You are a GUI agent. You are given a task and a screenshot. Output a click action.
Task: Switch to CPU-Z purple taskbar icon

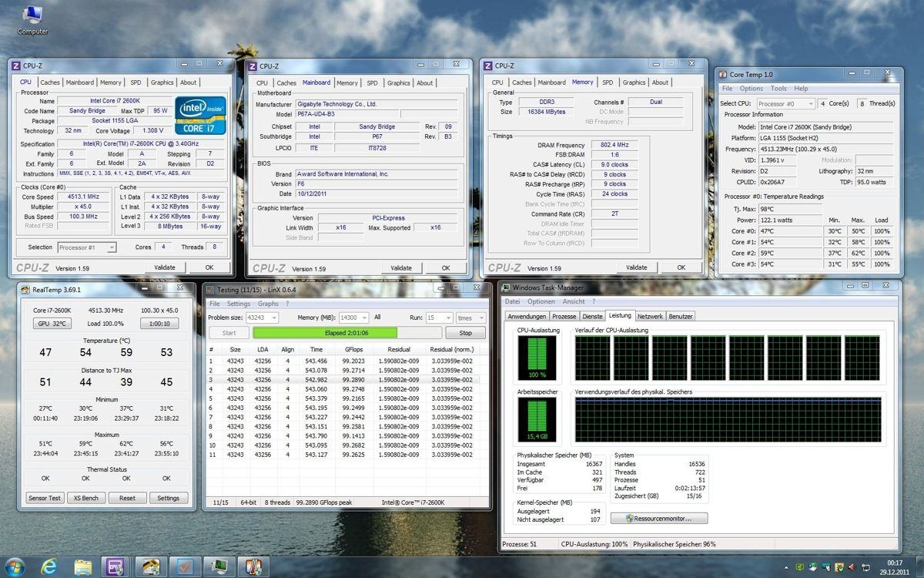(x=116, y=567)
